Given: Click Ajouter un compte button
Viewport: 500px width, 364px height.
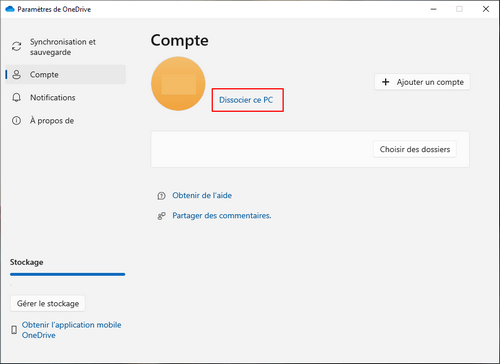Looking at the screenshot, I should pyautogui.click(x=422, y=82).
